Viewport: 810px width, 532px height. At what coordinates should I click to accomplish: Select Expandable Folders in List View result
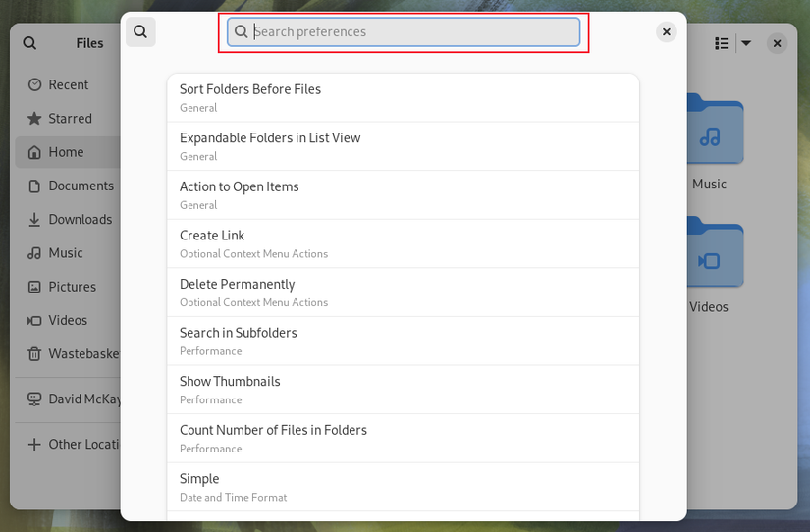pyautogui.click(x=404, y=146)
